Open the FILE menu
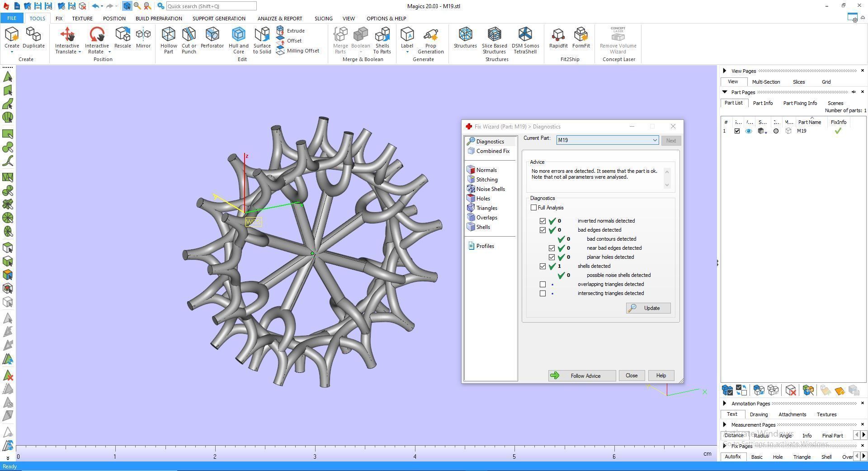Image resolution: width=868 pixels, height=471 pixels. coord(12,19)
